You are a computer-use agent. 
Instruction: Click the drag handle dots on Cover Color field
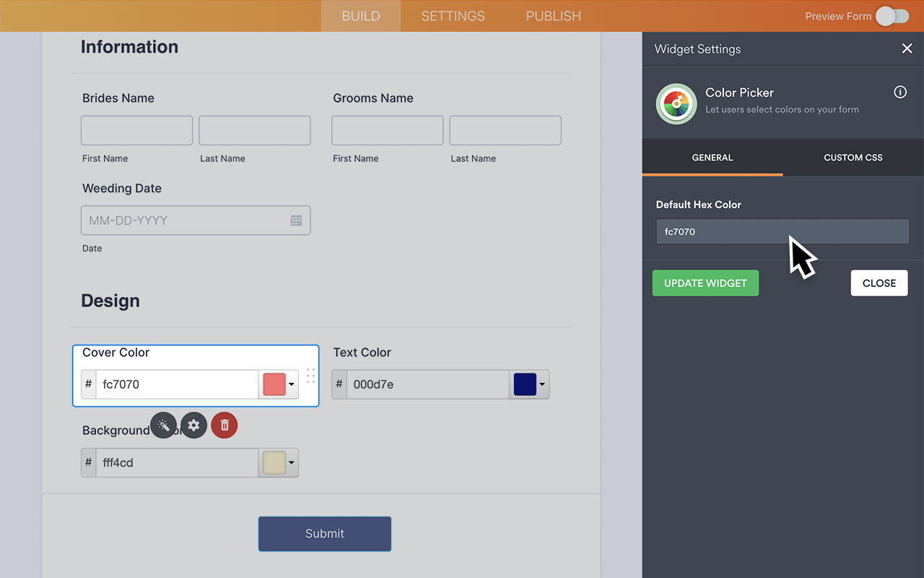pos(310,376)
